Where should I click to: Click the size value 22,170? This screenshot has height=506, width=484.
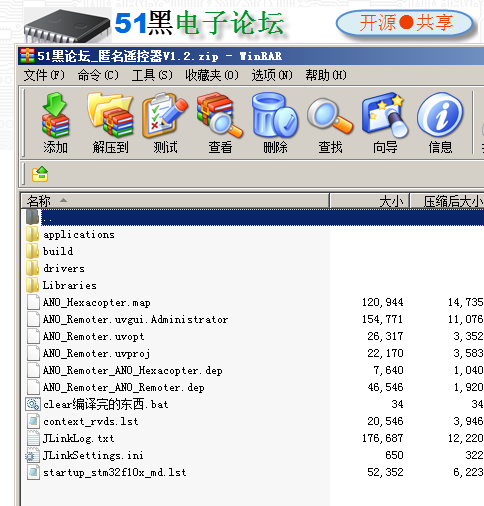(385, 353)
